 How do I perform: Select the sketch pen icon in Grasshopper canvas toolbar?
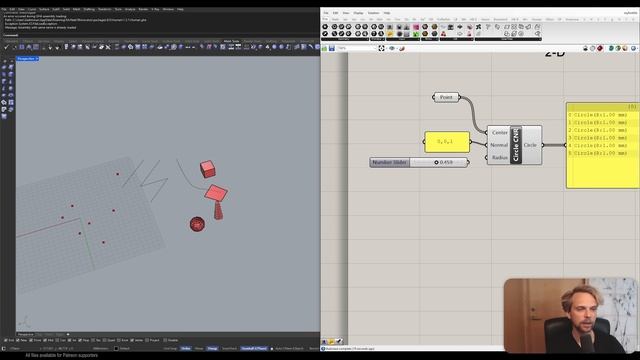402,49
